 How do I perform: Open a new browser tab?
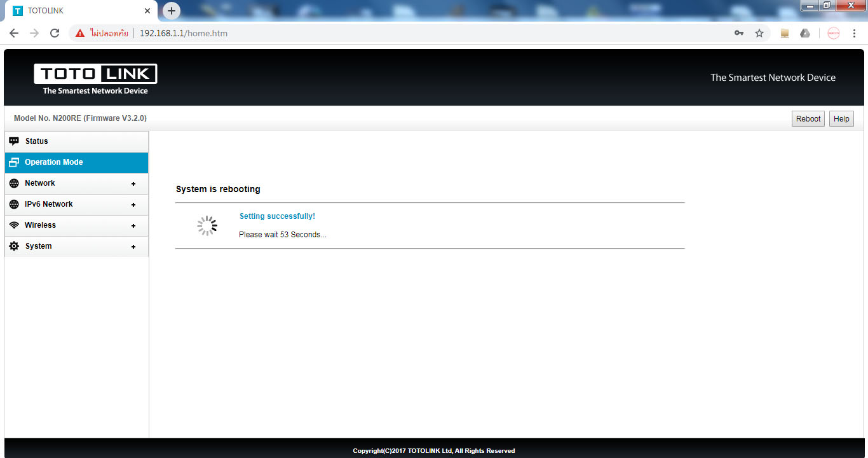(x=172, y=11)
